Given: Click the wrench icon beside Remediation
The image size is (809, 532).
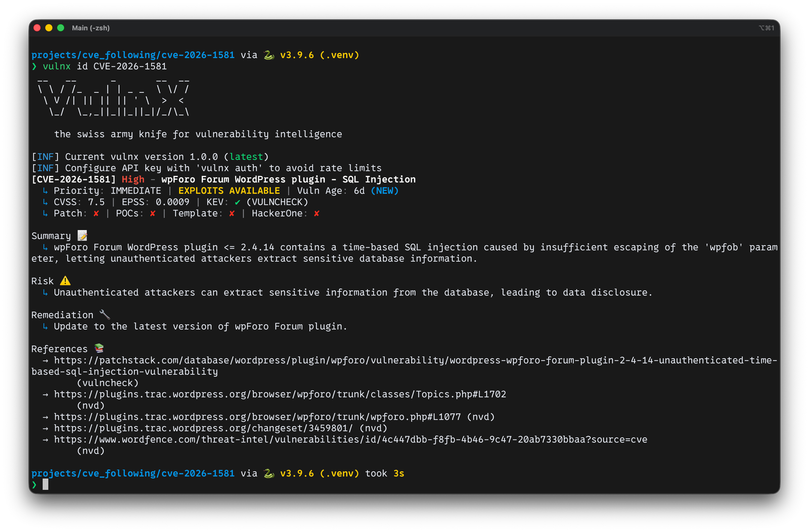Looking at the screenshot, I should tap(105, 315).
